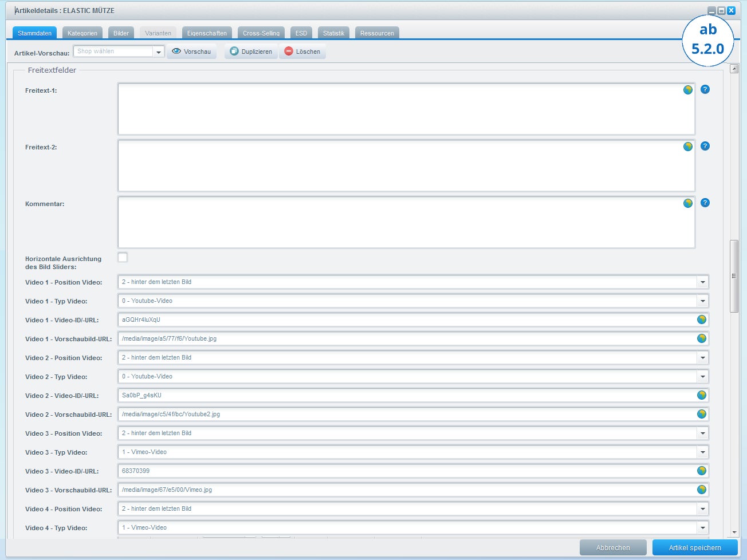Screen dimensions: 747x560
Task: Expand Video 4 - Typ Video dropdown
Action: tap(702, 527)
